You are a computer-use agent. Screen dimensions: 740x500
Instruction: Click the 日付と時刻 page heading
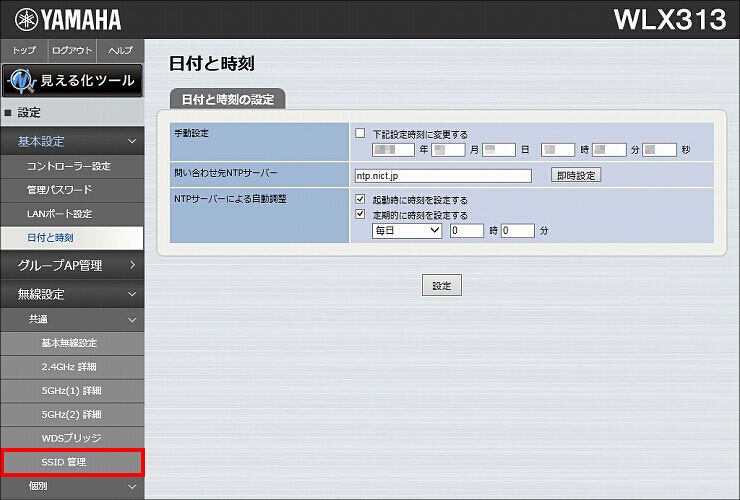[211, 63]
